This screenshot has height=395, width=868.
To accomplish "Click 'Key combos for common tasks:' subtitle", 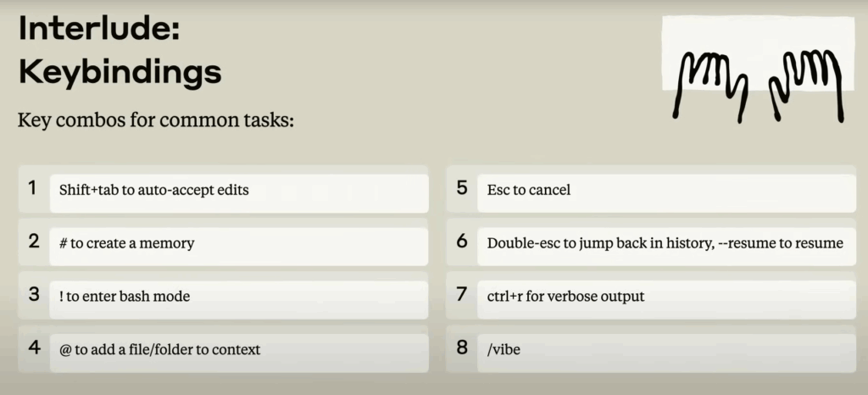I will [x=156, y=120].
